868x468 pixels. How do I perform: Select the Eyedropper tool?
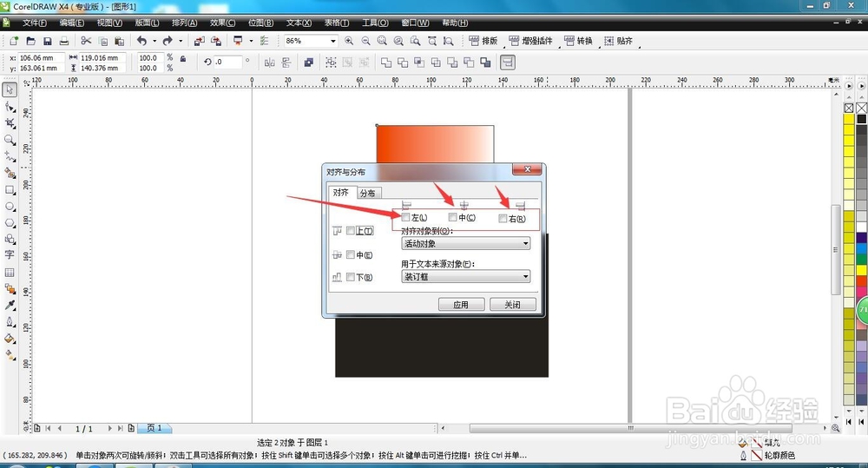[10, 305]
